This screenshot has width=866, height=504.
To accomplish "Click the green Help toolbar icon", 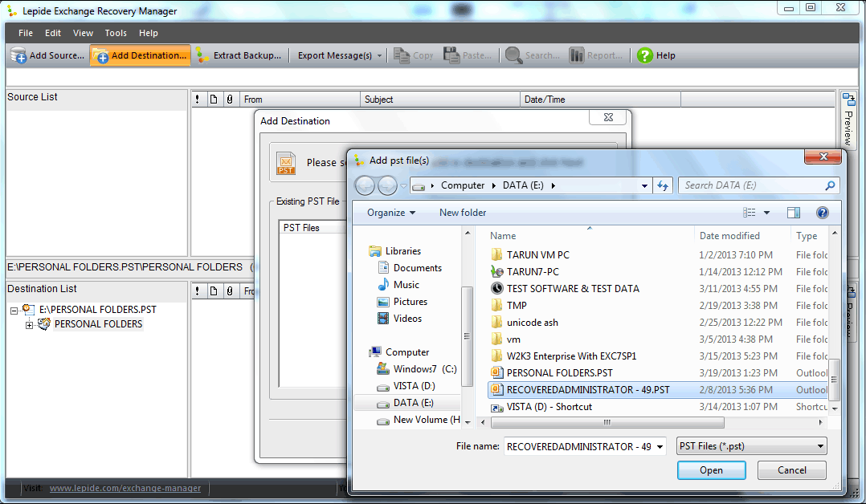I will 644,55.
